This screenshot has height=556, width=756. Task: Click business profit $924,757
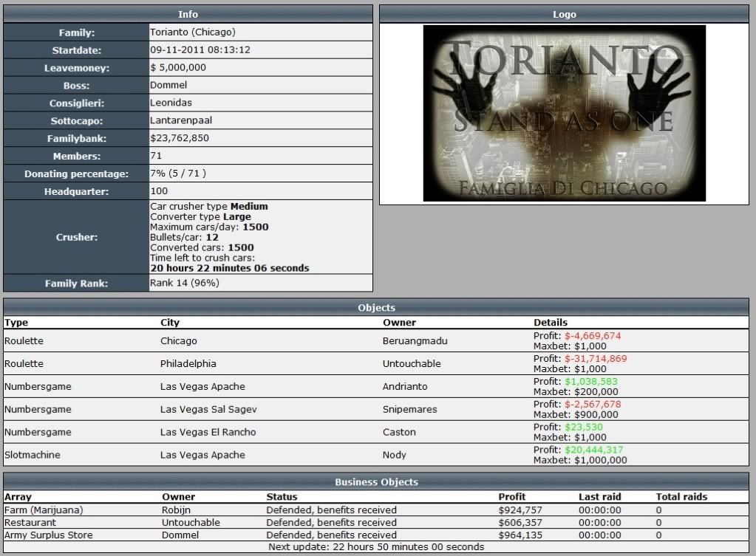click(520, 510)
